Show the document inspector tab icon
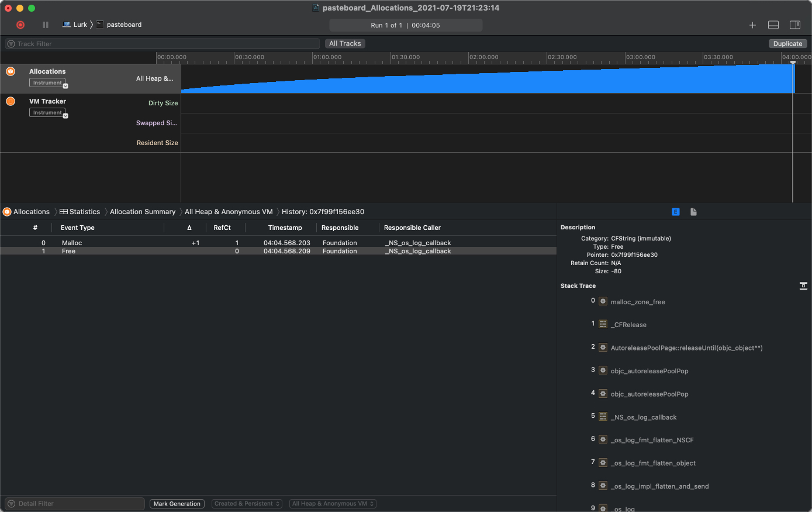This screenshot has width=812, height=512. click(693, 212)
